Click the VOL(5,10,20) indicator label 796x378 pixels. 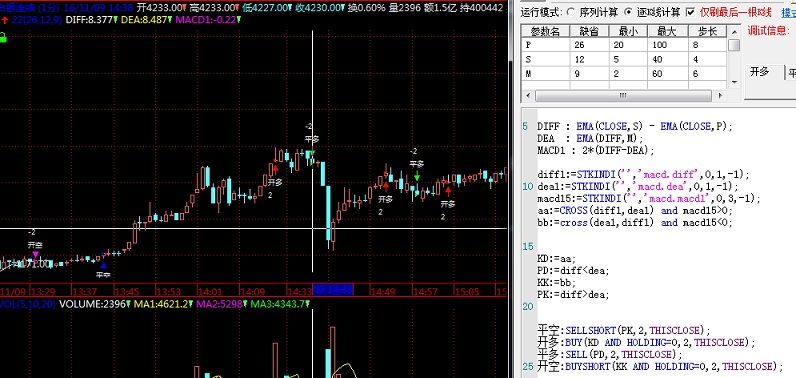27,304
